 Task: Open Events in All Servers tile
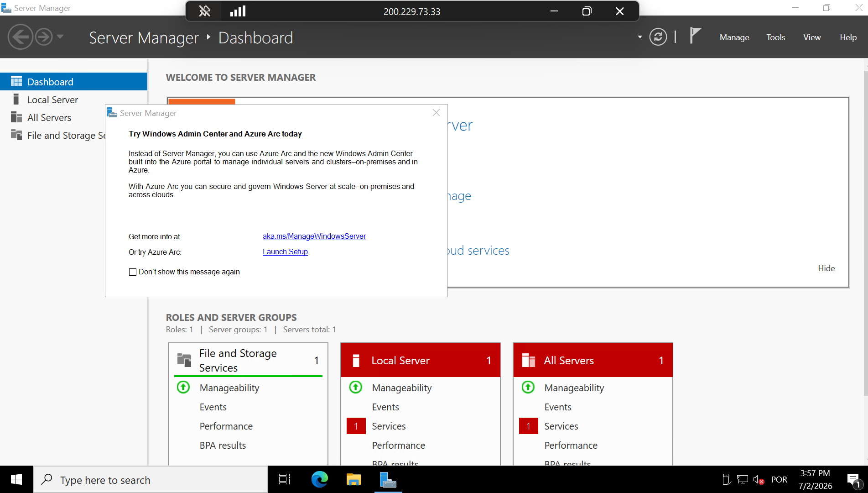(x=558, y=407)
